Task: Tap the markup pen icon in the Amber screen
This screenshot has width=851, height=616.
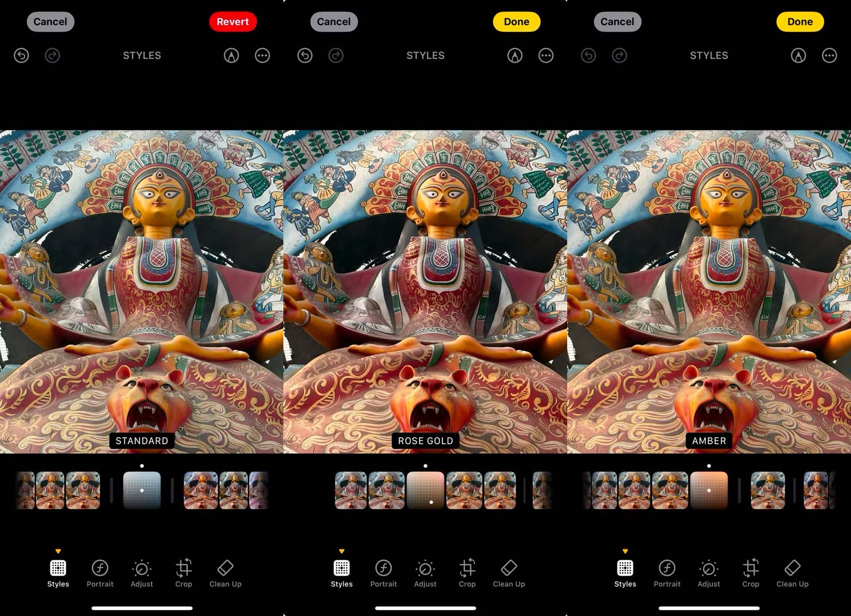Action: [x=798, y=55]
